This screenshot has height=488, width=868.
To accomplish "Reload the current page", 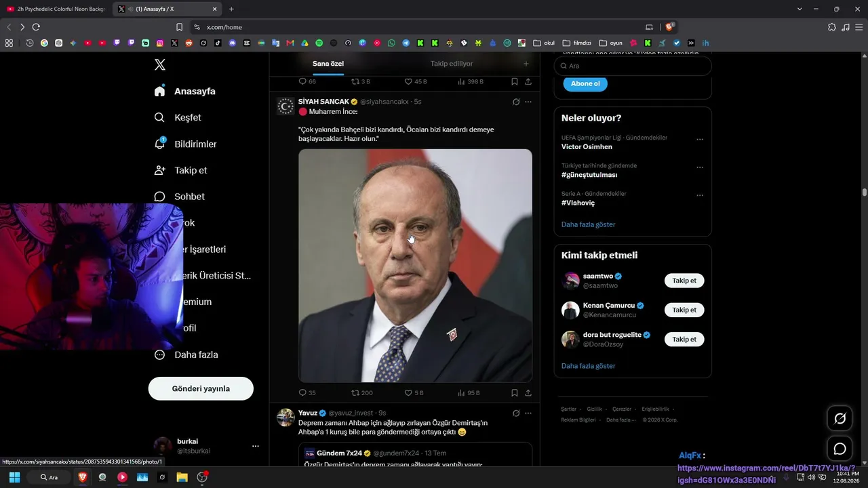I will [36, 27].
